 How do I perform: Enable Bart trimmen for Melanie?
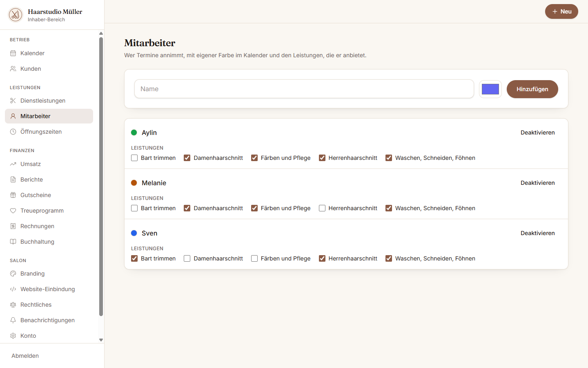[134, 208]
